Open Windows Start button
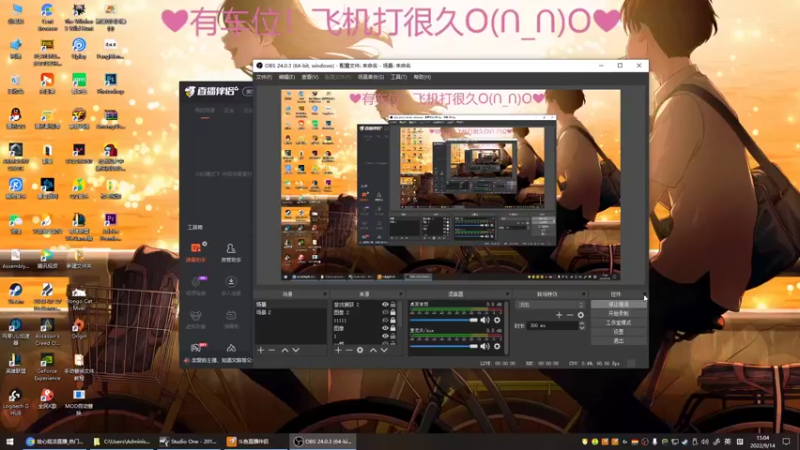The image size is (800, 450). [9, 441]
